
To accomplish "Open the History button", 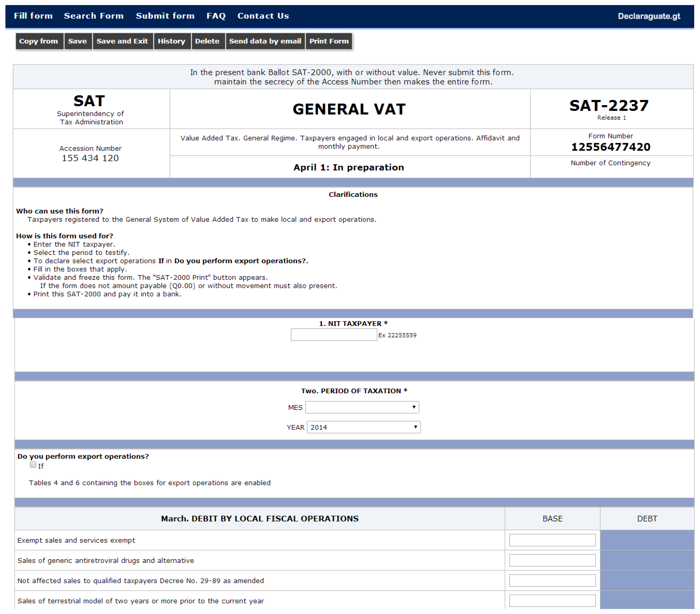I will pos(171,41).
